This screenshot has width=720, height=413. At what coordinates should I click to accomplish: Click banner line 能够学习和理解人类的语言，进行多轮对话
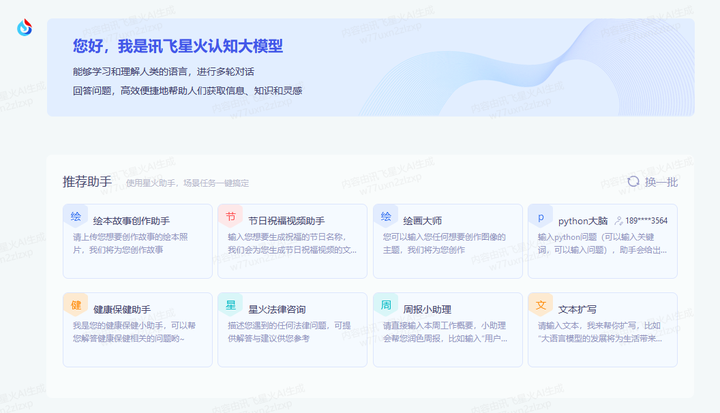(163, 72)
